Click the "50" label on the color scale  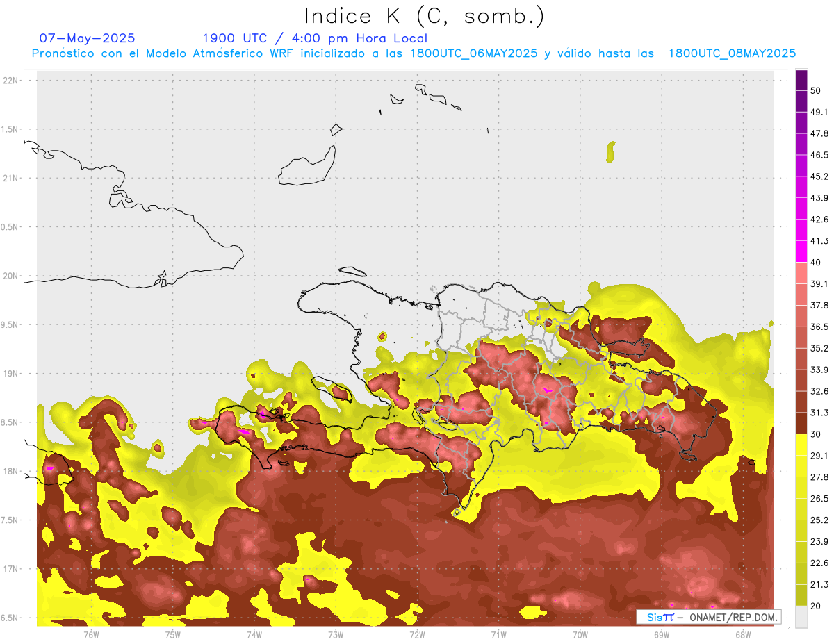point(816,91)
